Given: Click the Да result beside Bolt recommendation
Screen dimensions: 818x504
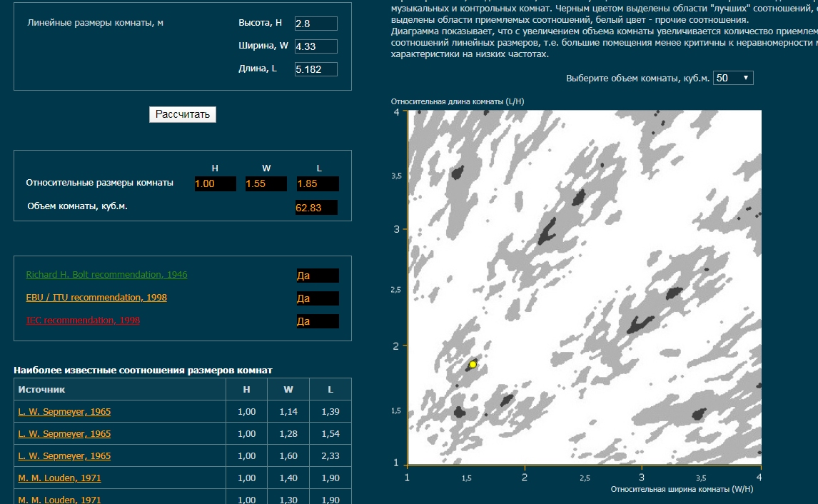Looking at the screenshot, I should pyautogui.click(x=318, y=276).
